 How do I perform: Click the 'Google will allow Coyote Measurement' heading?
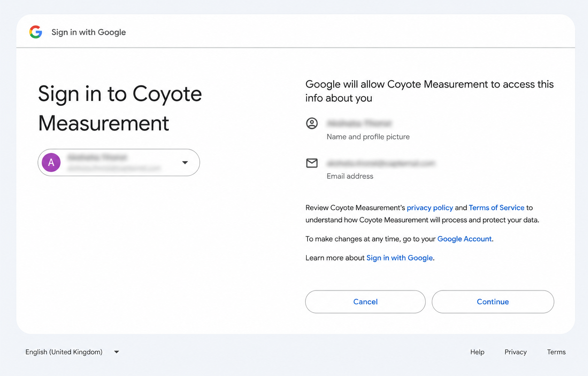click(x=429, y=91)
